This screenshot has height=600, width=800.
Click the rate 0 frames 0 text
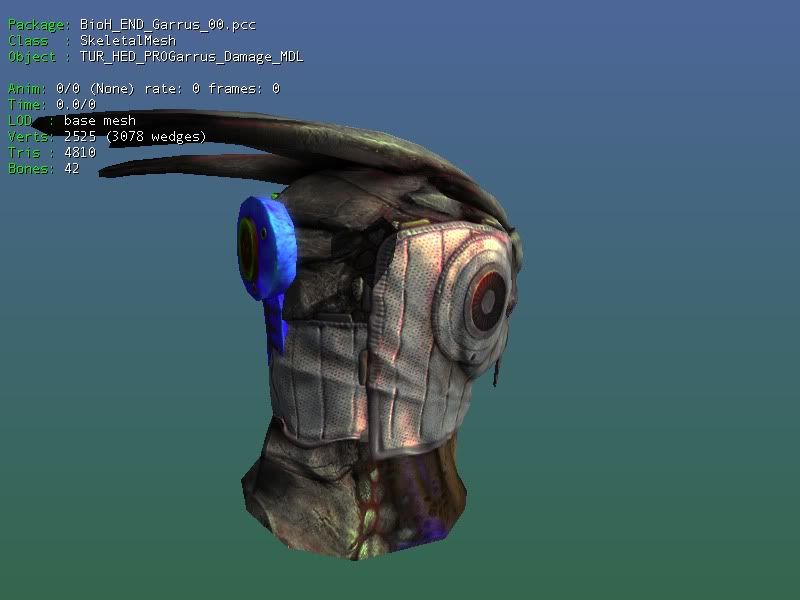(x=212, y=89)
